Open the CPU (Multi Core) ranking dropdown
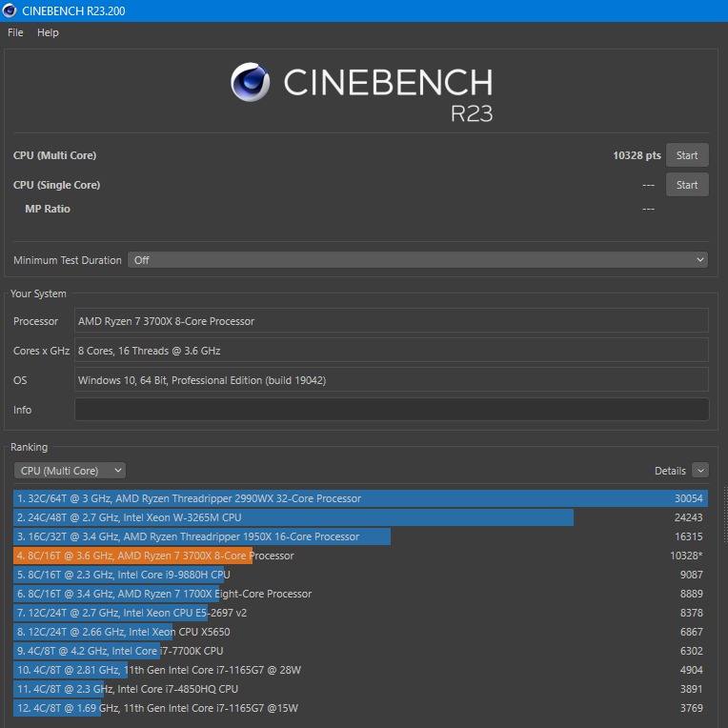This screenshot has height=728, width=728. coord(71,471)
